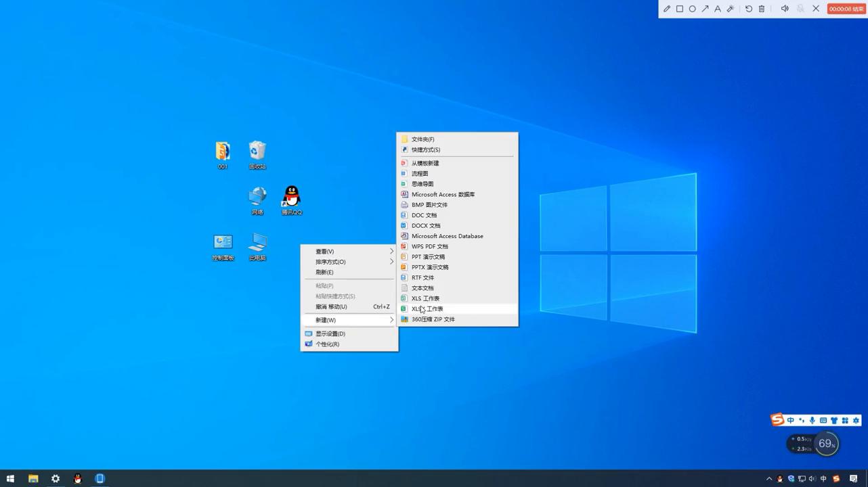This screenshot has height=487, width=868.
Task: Click the trash icon to clear annotations
Action: coord(762,9)
